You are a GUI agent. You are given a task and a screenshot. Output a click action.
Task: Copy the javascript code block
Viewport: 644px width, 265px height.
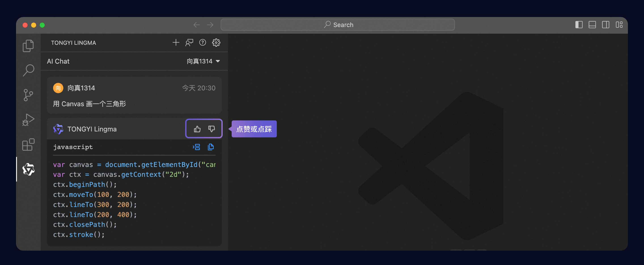pos(211,147)
